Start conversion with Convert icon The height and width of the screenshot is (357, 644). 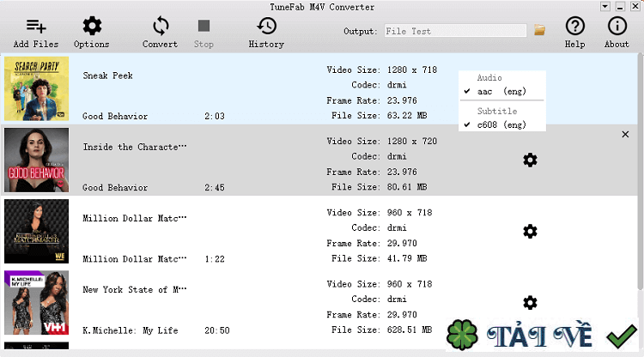161,26
